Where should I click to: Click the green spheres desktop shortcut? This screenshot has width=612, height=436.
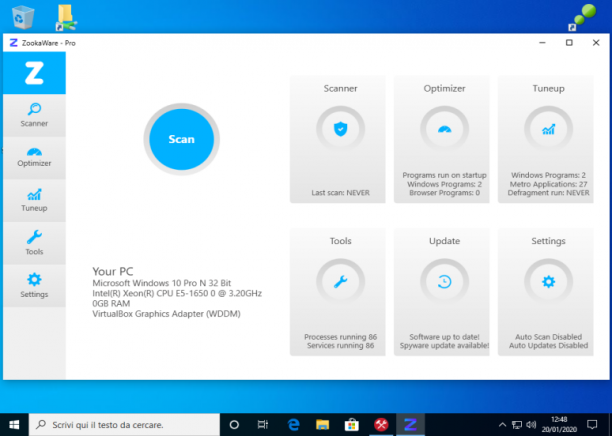pyautogui.click(x=583, y=17)
